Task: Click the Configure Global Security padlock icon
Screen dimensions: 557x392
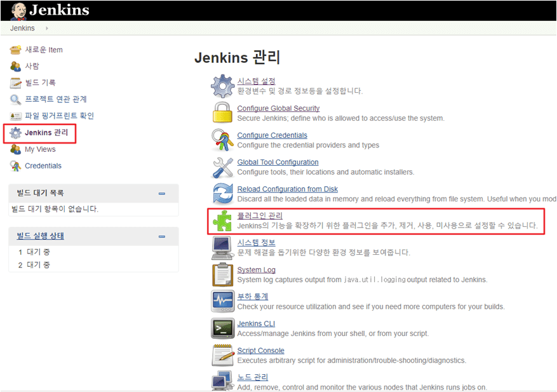Action: (222, 112)
